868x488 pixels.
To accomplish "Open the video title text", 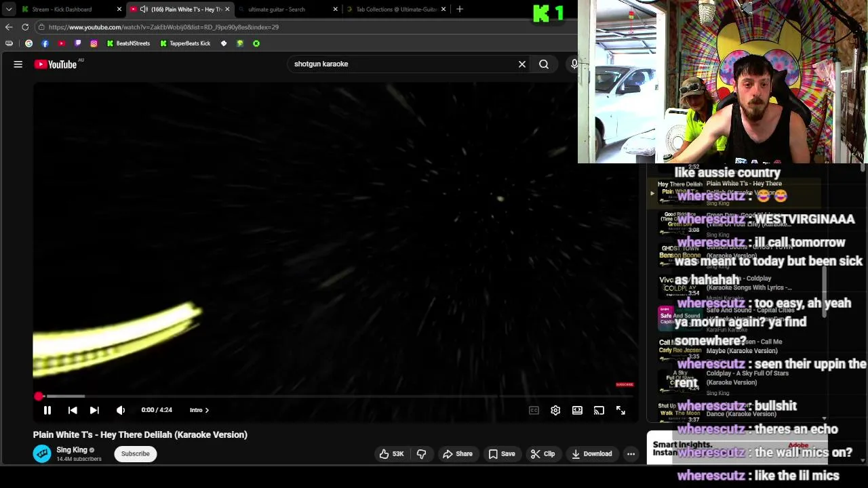I will point(140,434).
